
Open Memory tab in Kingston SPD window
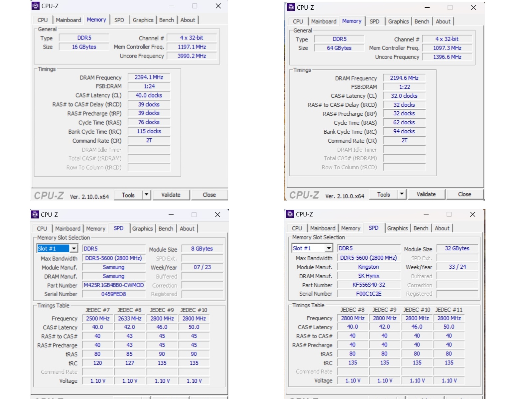[351, 228]
